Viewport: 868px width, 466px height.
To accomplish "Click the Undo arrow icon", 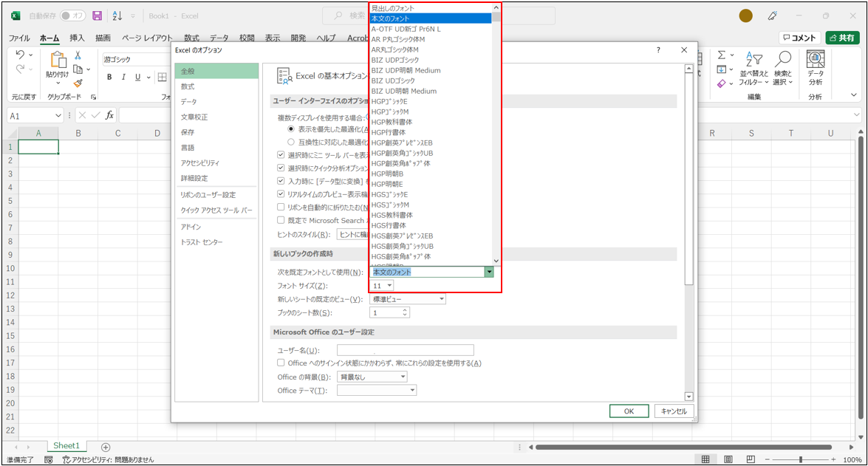I will (x=21, y=54).
